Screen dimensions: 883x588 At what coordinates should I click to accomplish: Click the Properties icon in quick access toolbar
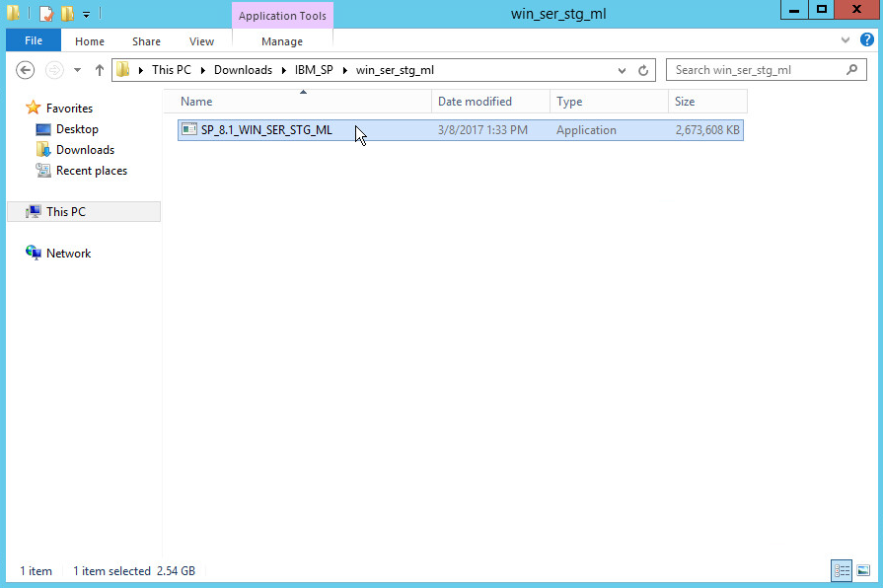click(45, 14)
